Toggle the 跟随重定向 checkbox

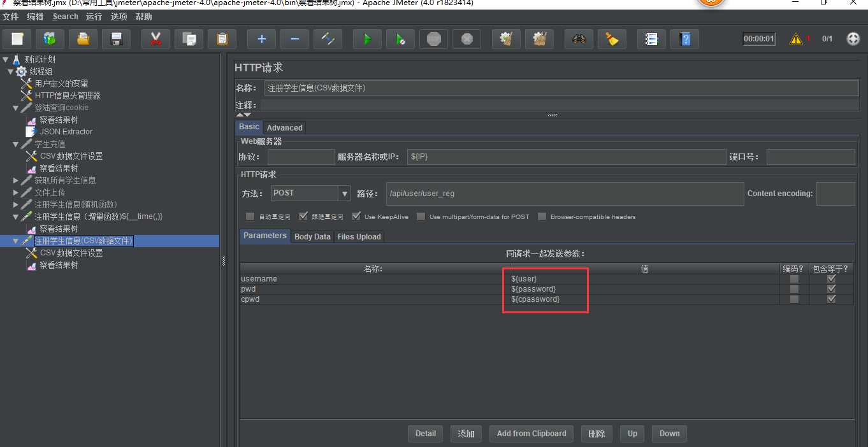tap(303, 216)
